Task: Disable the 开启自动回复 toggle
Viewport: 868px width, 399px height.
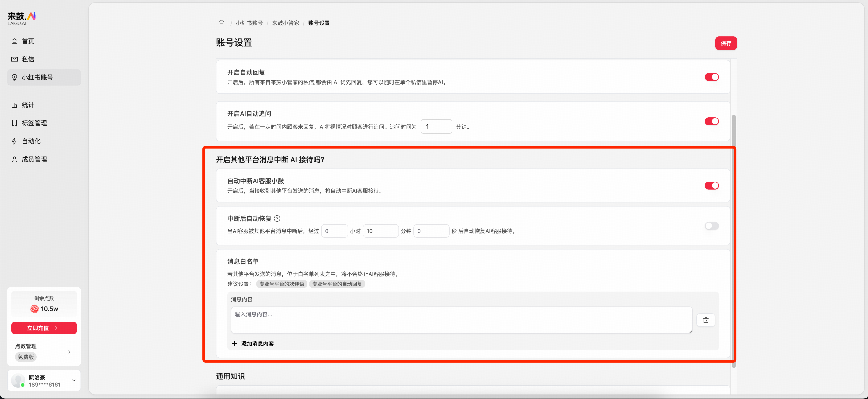Action: (x=712, y=77)
